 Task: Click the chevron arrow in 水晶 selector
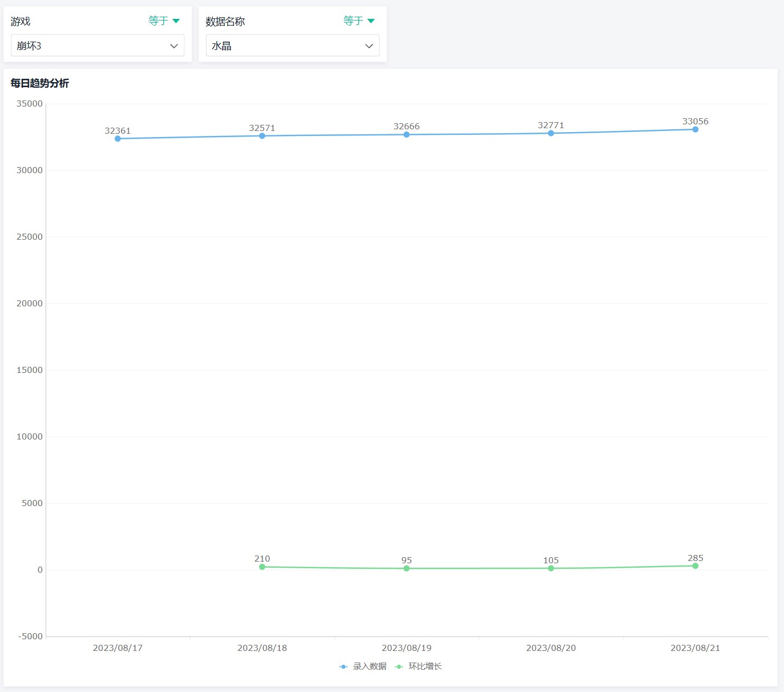click(x=369, y=46)
